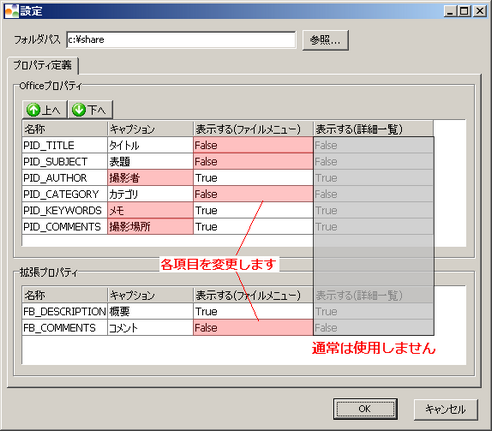Select the プロパティ定義 tab
Image resolution: width=492 pixels, height=431 pixels.
coord(43,65)
